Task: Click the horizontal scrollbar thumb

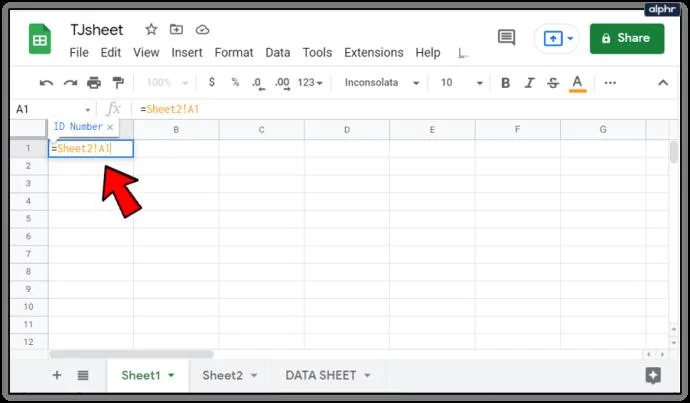Action: (x=132, y=354)
